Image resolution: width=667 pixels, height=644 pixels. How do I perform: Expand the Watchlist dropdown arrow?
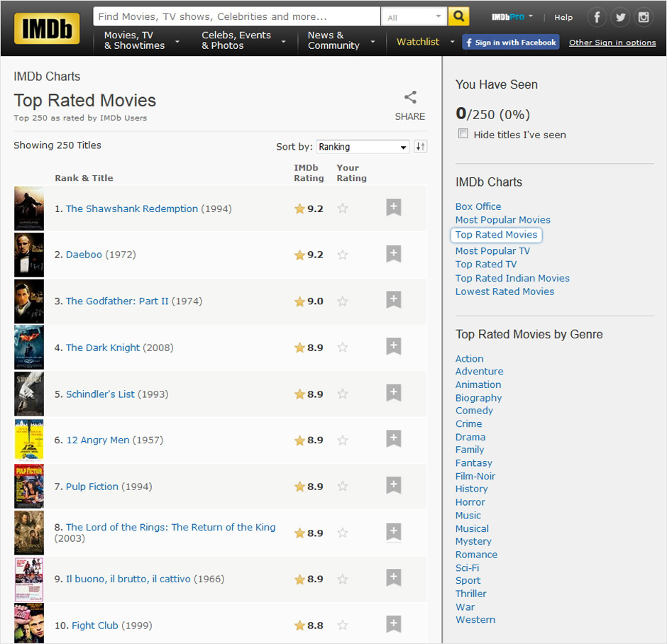click(452, 42)
